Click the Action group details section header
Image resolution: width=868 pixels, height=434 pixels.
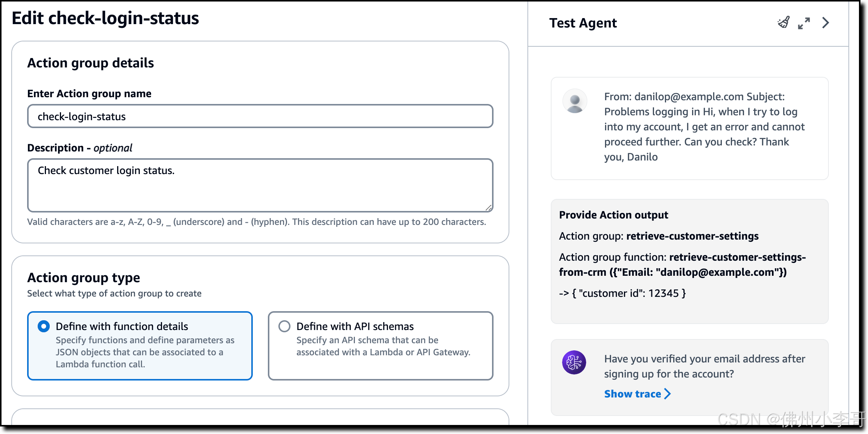[x=90, y=63]
